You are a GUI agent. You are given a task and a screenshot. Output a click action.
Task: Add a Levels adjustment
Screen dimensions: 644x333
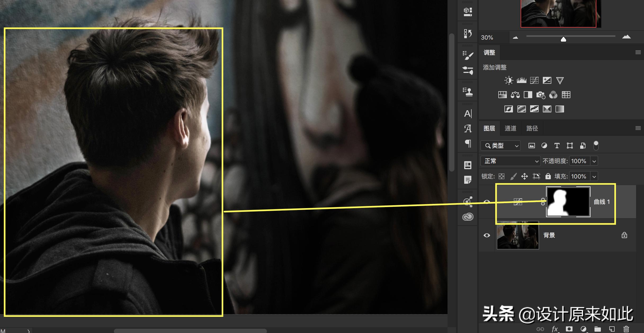click(521, 80)
